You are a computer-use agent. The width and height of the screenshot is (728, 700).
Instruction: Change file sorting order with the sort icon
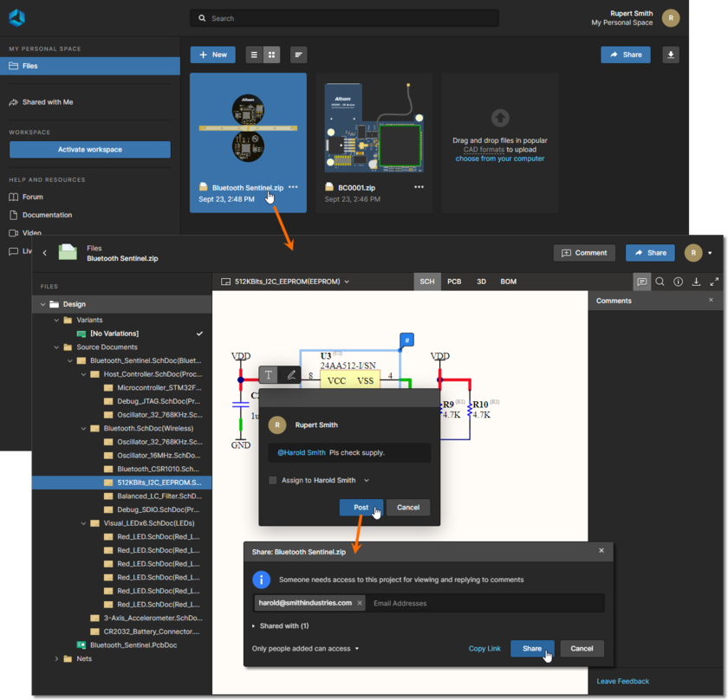coord(298,54)
